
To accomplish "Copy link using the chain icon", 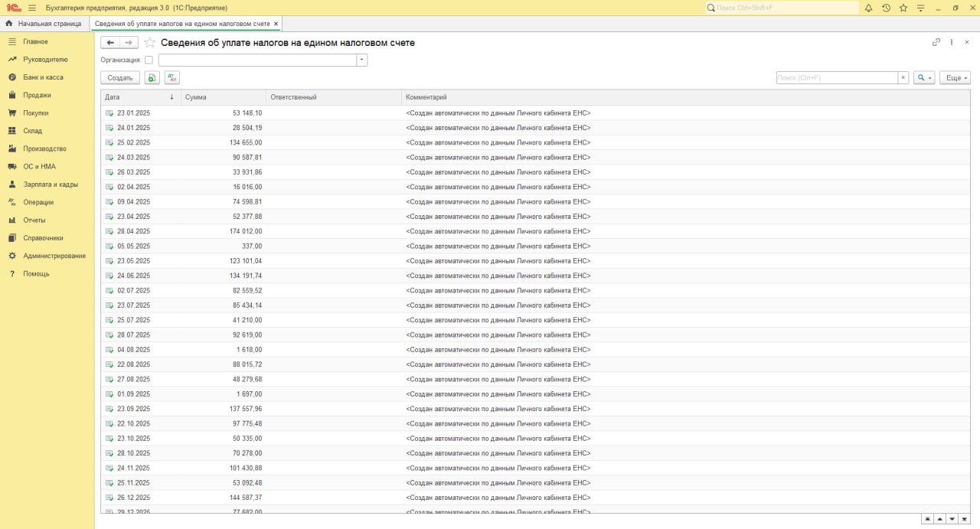I will point(936,42).
